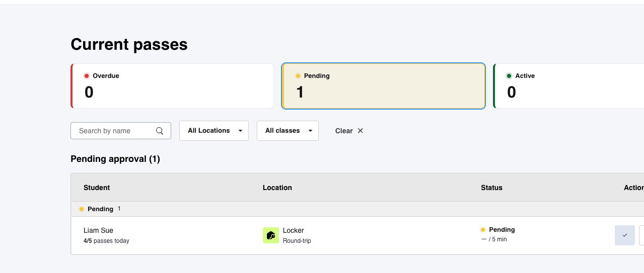Open the All Locations dropdown
This screenshot has height=273, width=644.
point(214,131)
